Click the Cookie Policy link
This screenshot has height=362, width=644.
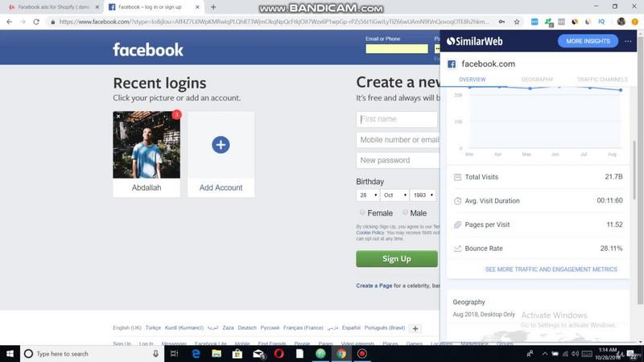369,232
